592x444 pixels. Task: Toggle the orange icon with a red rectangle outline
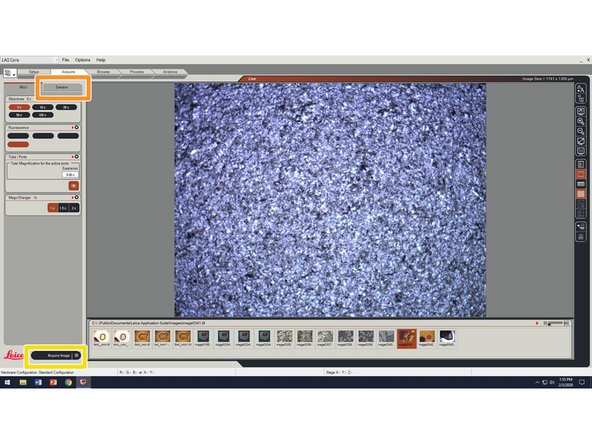581,174
